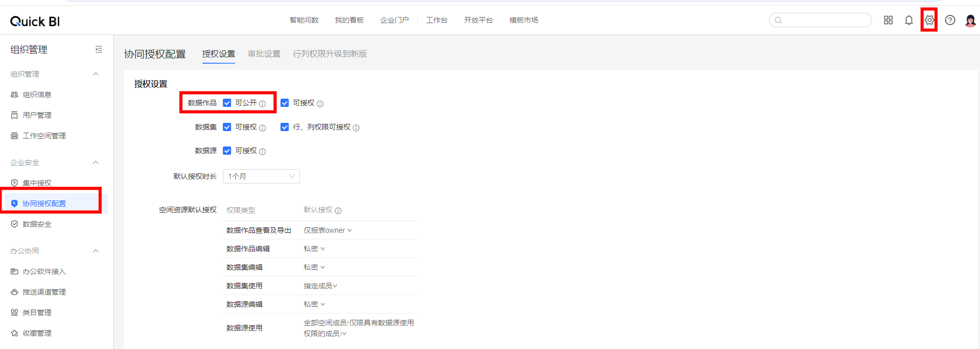Uncheck 可公开 for 数据作品

pyautogui.click(x=227, y=103)
